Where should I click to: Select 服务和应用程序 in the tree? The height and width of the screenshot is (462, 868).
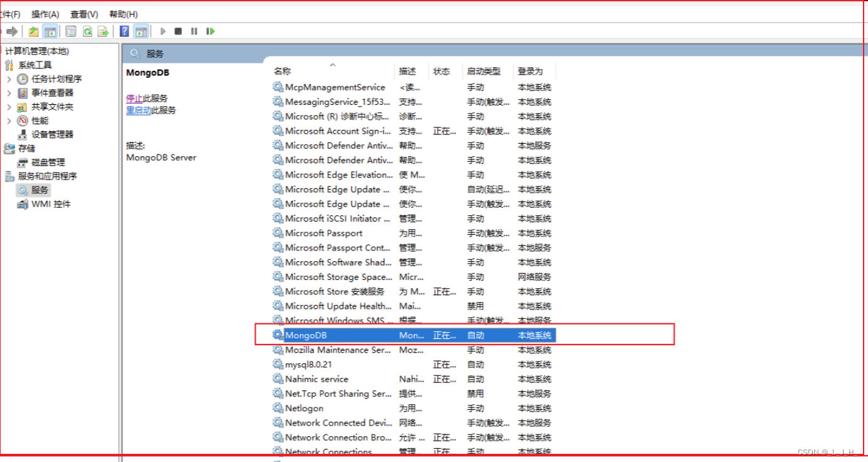tap(47, 176)
